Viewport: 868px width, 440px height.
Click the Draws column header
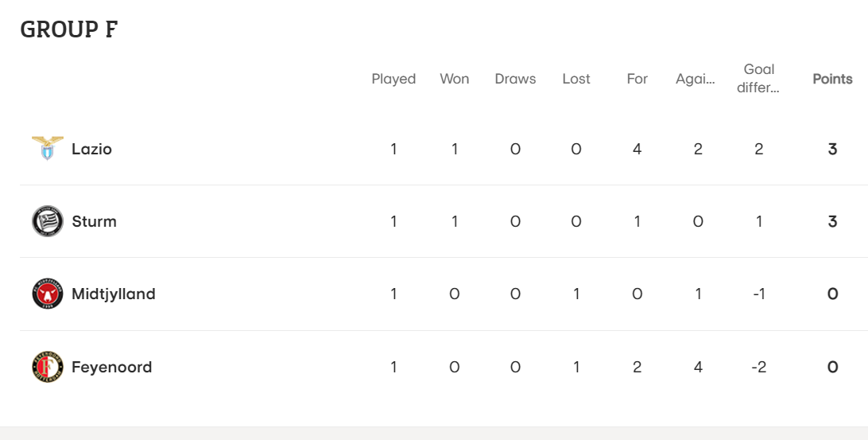click(x=515, y=79)
